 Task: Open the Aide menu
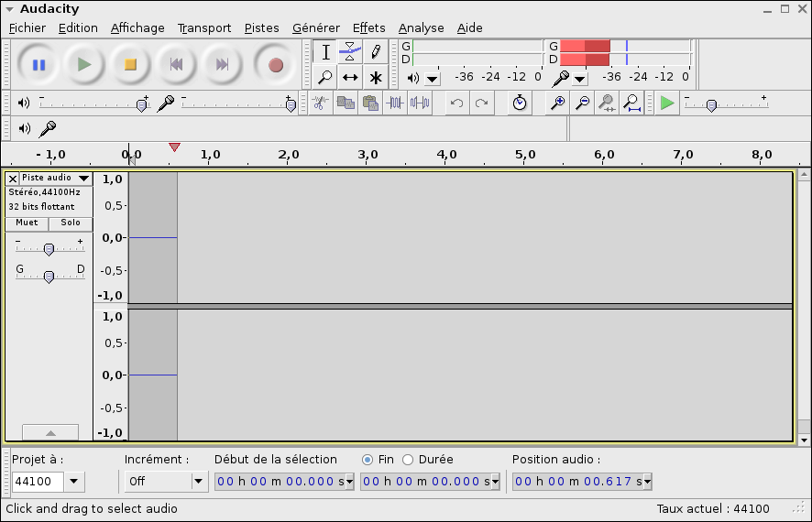coord(470,28)
